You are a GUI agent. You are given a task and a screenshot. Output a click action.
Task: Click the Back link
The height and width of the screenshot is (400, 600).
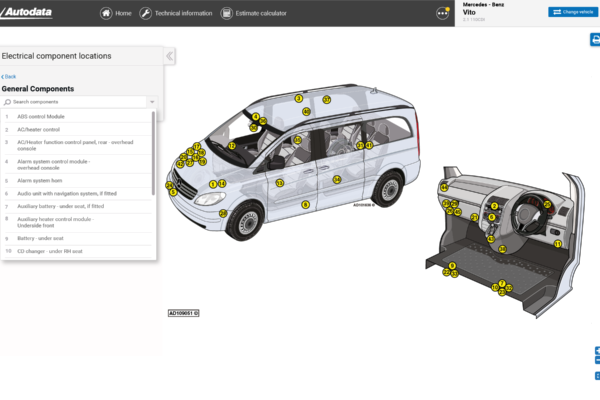pyautogui.click(x=9, y=77)
